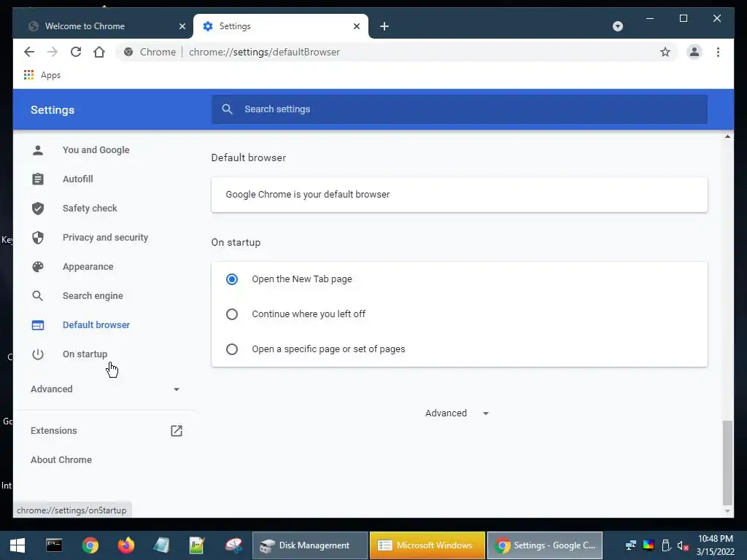The image size is (747, 560).
Task: Open a new tab with the plus button
Action: [x=384, y=26]
